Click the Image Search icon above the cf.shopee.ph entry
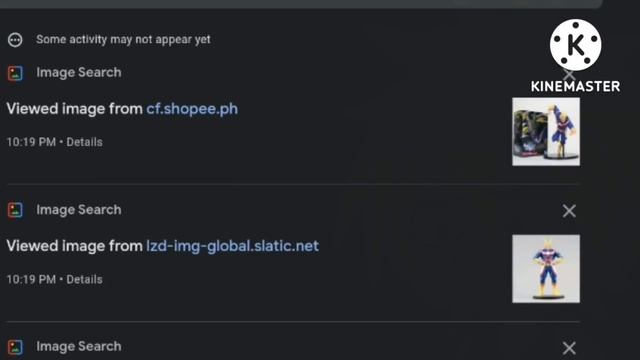 point(15,73)
